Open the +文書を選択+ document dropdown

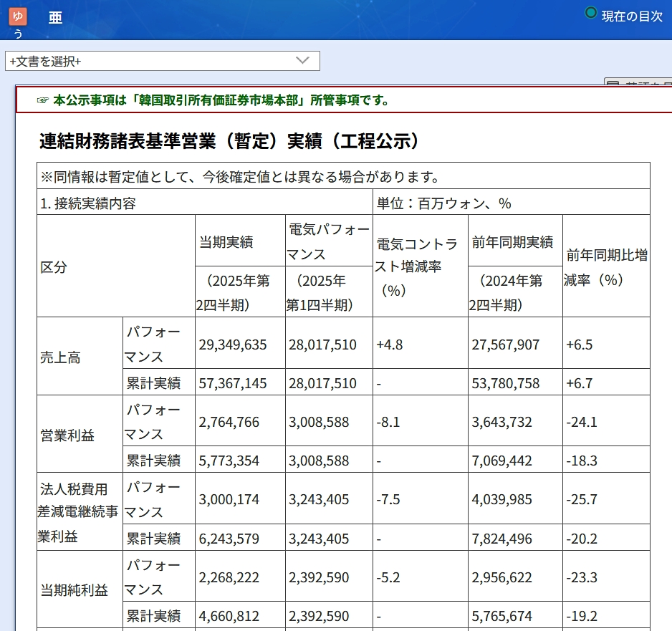(x=162, y=61)
